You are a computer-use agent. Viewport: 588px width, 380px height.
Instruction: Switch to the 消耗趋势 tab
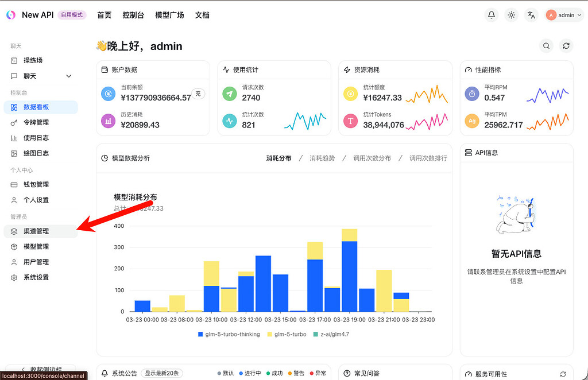[x=322, y=158]
